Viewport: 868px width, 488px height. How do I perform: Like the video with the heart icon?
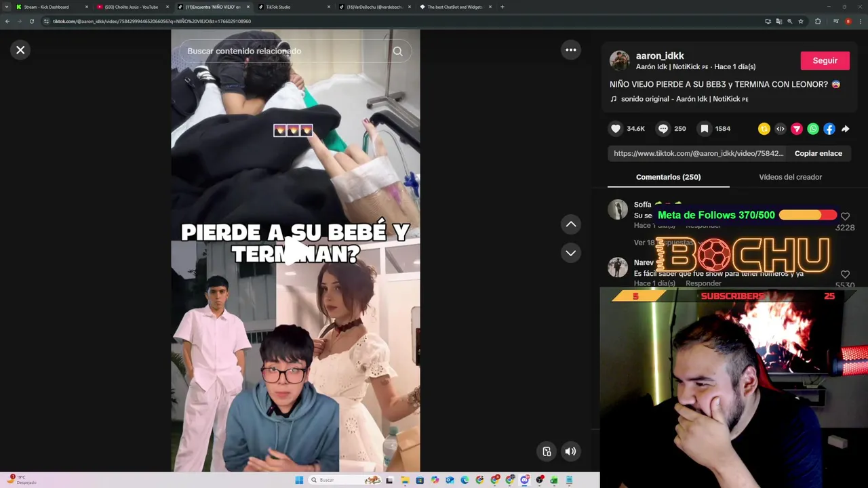coord(616,129)
